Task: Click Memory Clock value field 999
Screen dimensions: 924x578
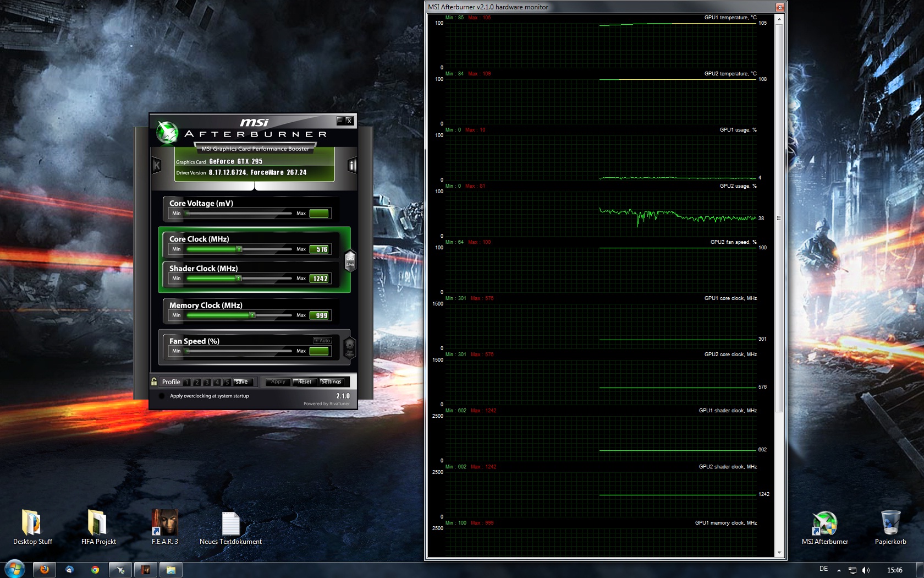Action: (x=319, y=315)
